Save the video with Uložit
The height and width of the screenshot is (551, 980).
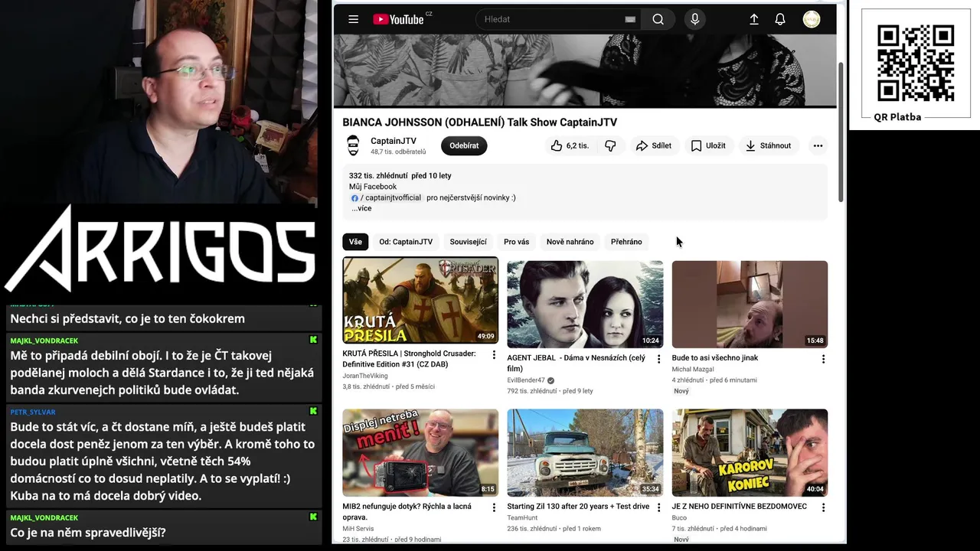click(x=708, y=145)
